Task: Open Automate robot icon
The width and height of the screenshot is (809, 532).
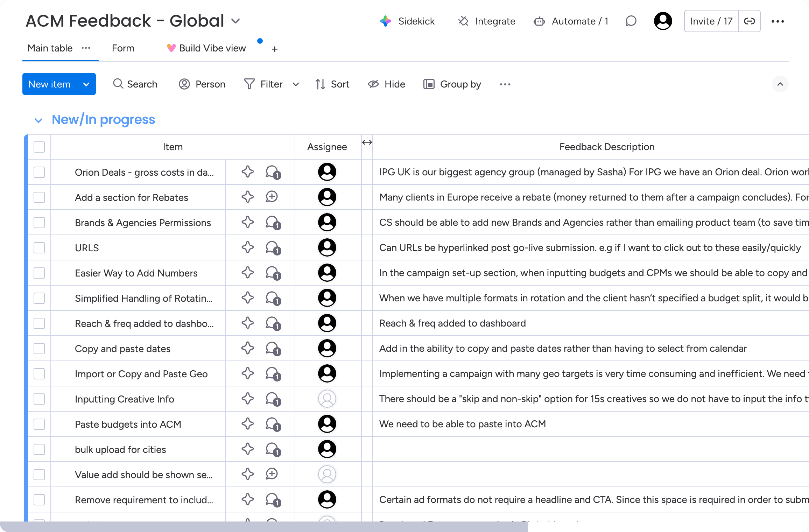Action: pos(539,21)
